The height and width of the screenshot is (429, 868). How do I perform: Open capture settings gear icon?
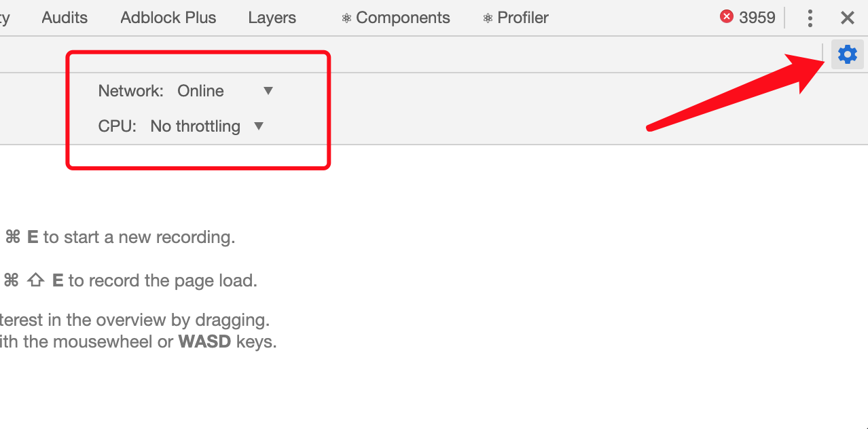pos(847,54)
